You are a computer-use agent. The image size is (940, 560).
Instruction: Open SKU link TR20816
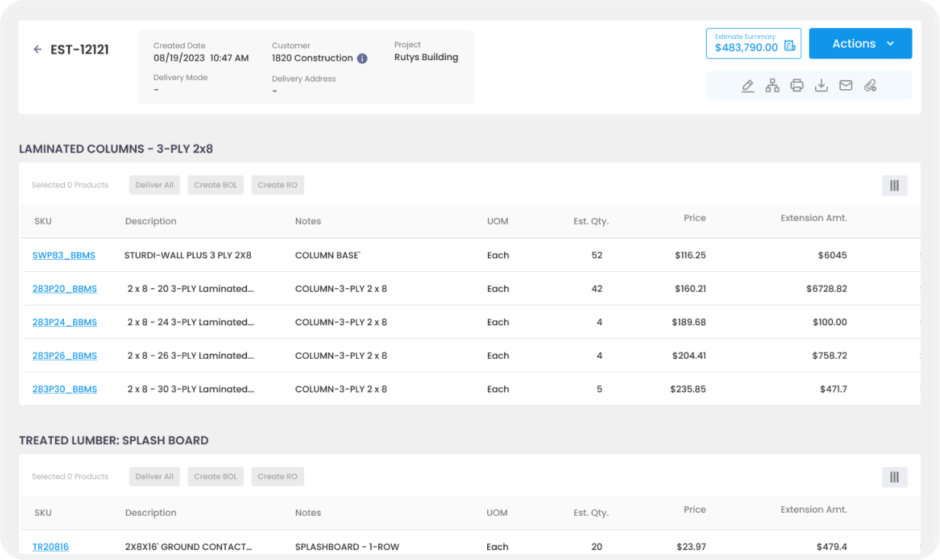click(50, 547)
